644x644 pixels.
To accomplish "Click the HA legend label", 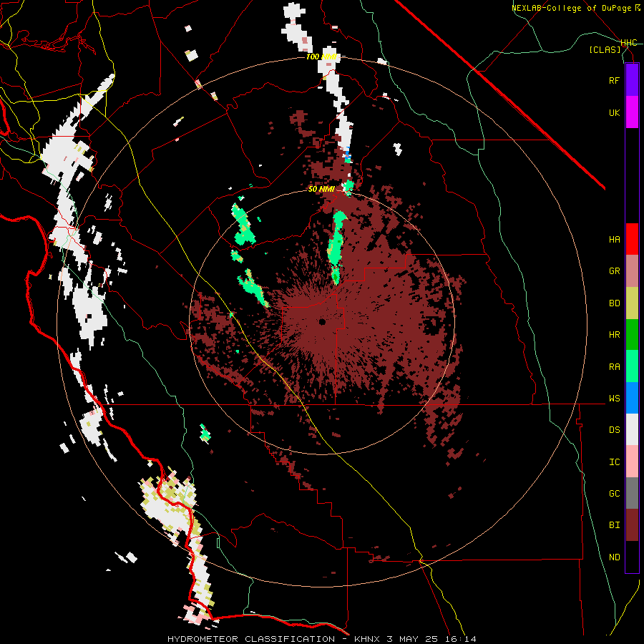I will pos(614,240).
